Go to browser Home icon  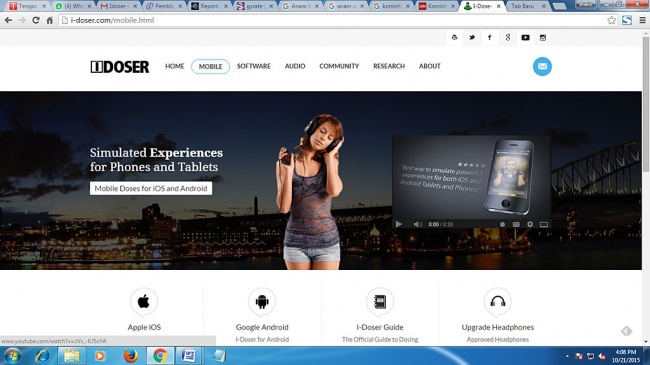click(x=49, y=20)
